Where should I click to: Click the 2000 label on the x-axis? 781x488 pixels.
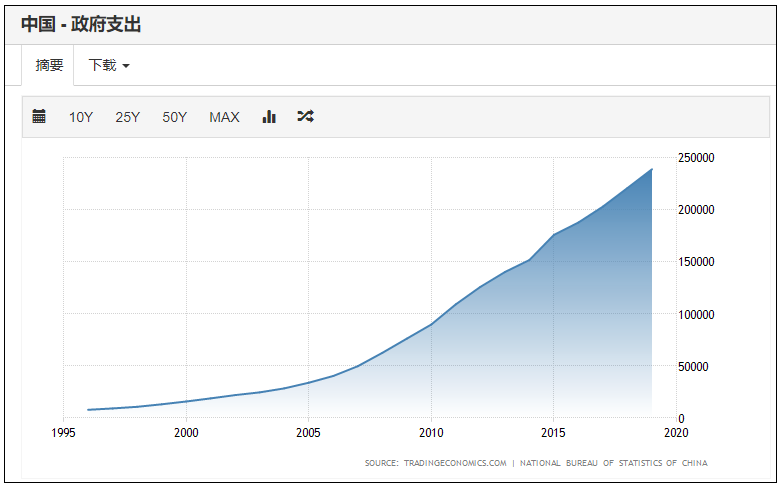tap(186, 433)
